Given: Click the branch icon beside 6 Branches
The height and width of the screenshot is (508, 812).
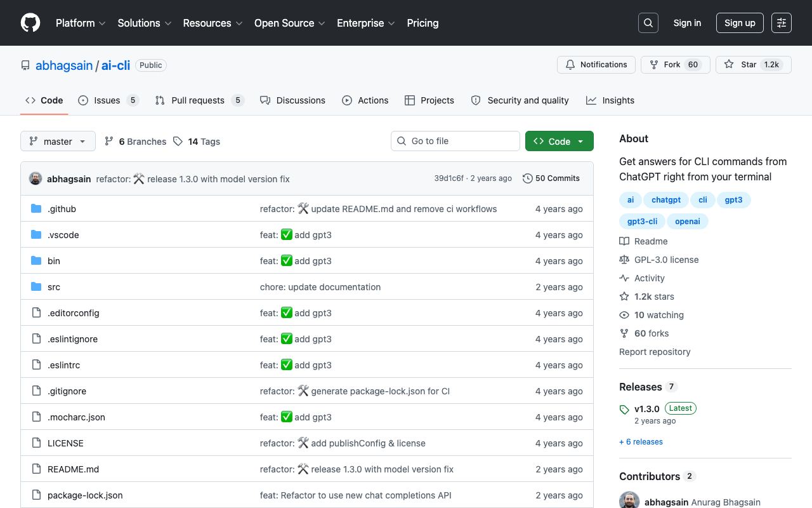Looking at the screenshot, I should coord(109,142).
